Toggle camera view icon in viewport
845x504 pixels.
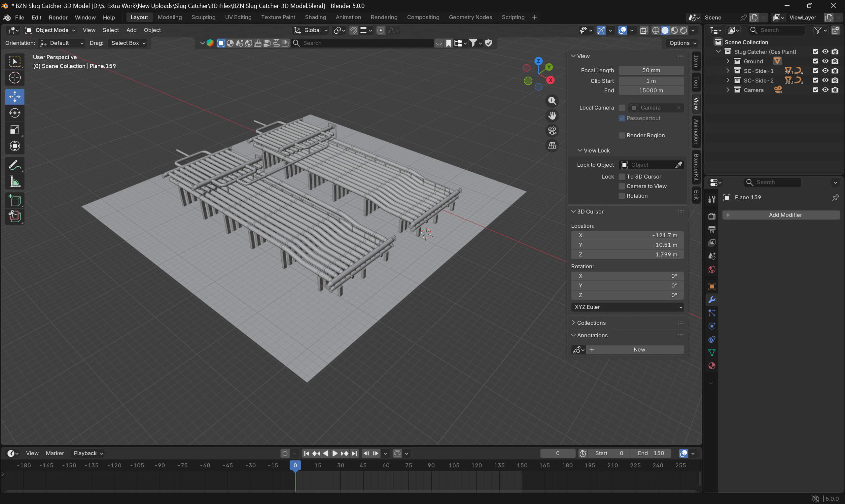pos(552,131)
